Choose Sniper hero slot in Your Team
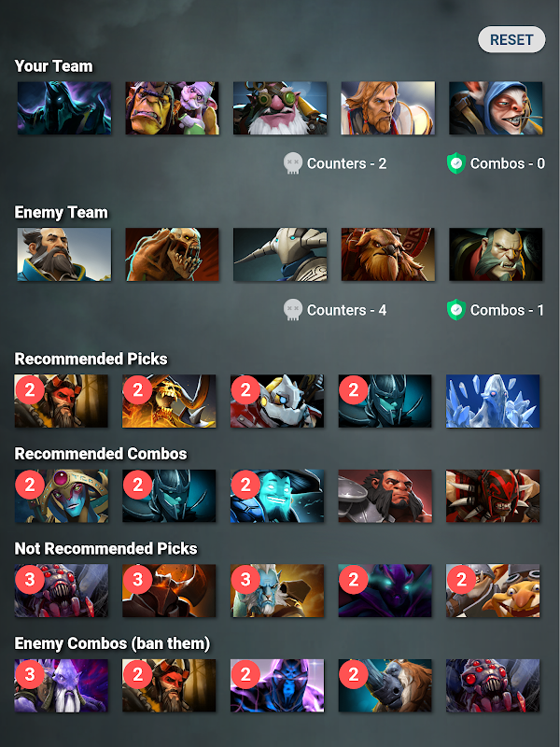Image resolution: width=560 pixels, height=747 pixels. [x=280, y=108]
